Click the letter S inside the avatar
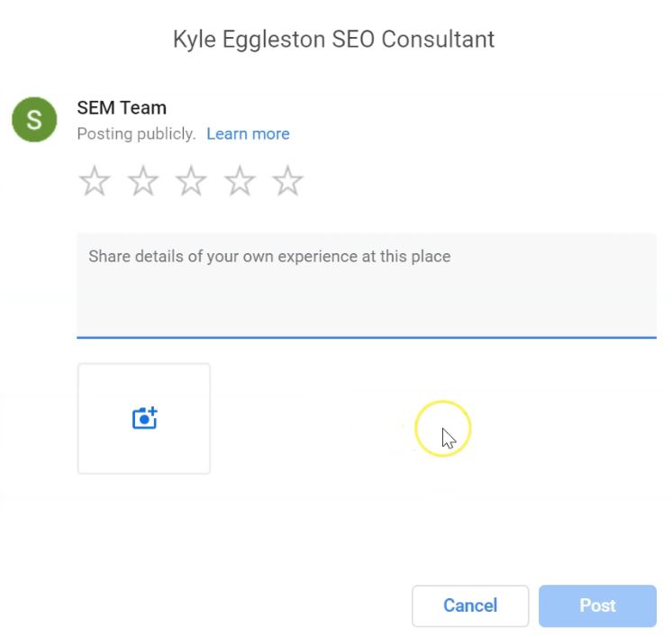Image resolution: width=672 pixels, height=637 pixels. coord(34,120)
